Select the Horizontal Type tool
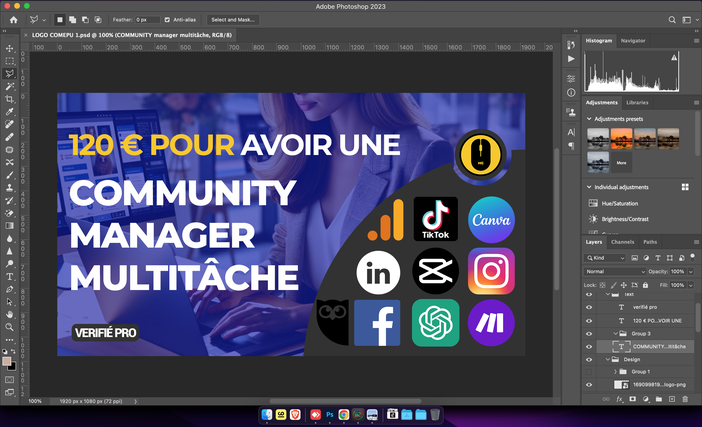The height and width of the screenshot is (427, 702). (x=9, y=277)
